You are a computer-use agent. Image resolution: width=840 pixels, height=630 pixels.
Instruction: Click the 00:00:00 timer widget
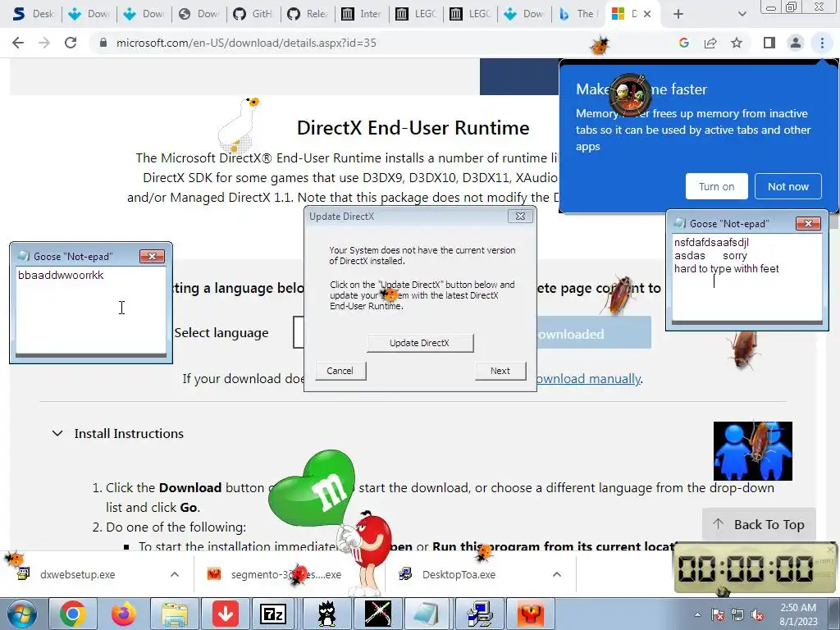[x=755, y=568]
